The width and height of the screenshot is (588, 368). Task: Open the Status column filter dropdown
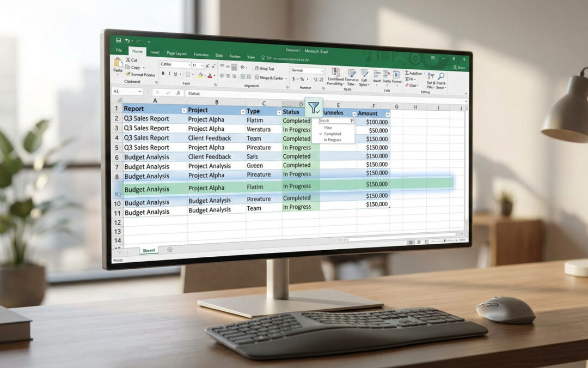313,107
